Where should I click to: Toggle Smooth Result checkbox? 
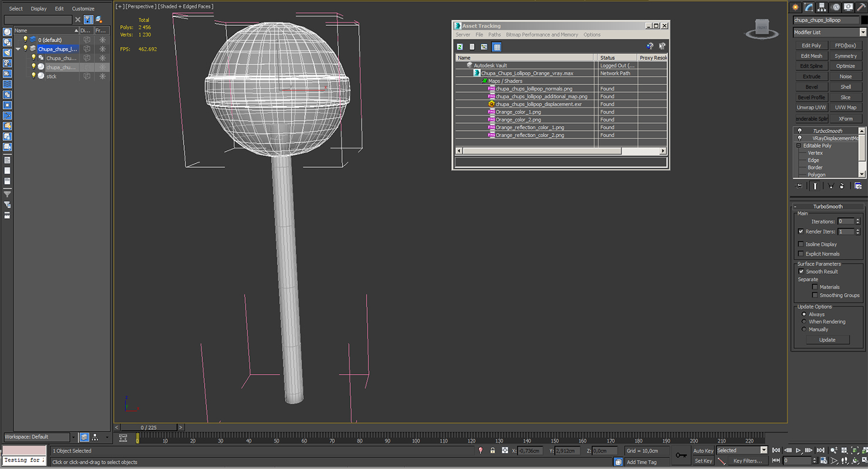(801, 271)
